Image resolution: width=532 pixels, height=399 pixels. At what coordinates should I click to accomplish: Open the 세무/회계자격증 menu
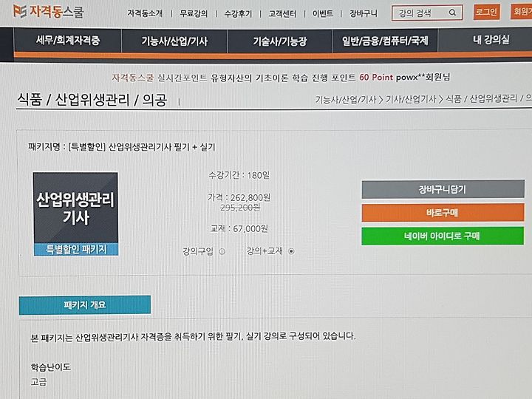68,41
